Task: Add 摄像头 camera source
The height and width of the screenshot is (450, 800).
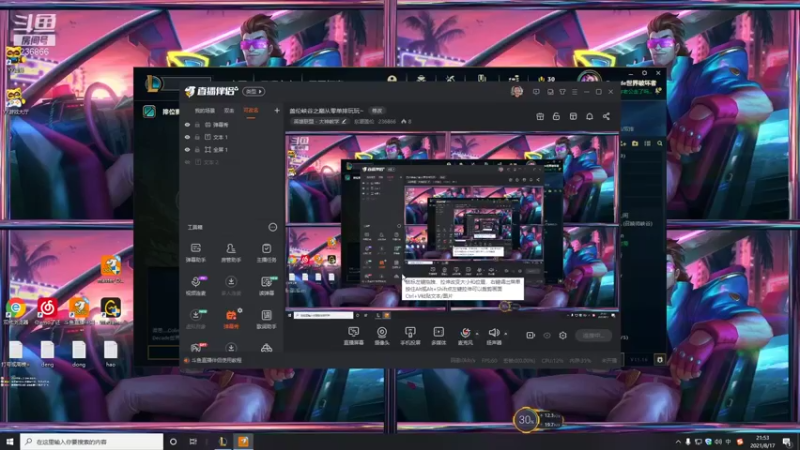Action: click(x=382, y=336)
